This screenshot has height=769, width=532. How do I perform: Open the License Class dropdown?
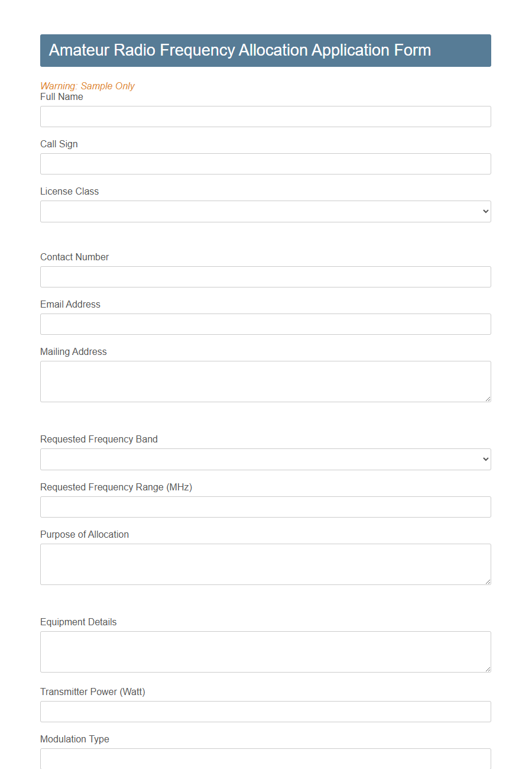pyautogui.click(x=265, y=211)
